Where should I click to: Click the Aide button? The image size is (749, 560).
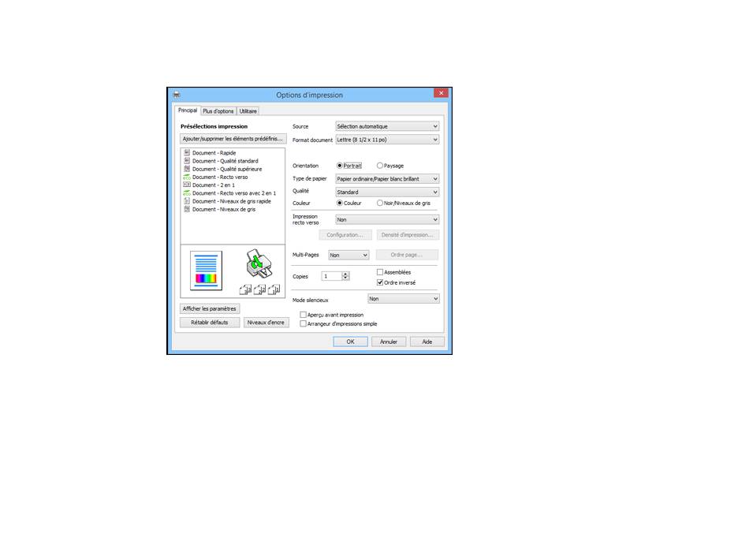pyautogui.click(x=427, y=342)
